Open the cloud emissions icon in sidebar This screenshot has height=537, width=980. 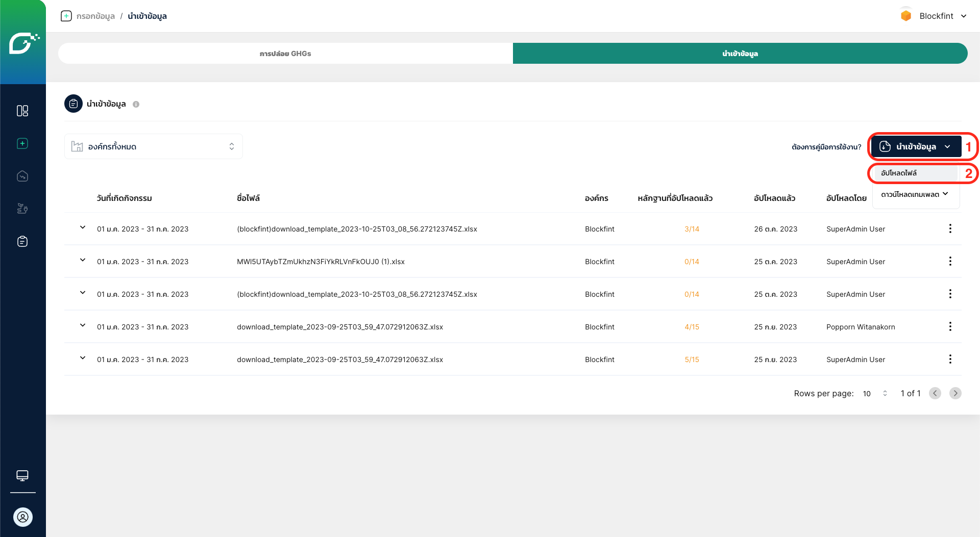click(22, 176)
